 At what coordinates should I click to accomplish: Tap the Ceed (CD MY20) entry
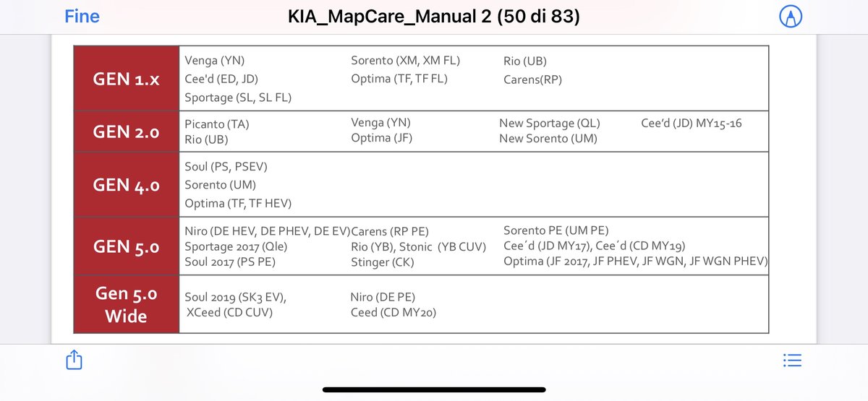point(393,313)
